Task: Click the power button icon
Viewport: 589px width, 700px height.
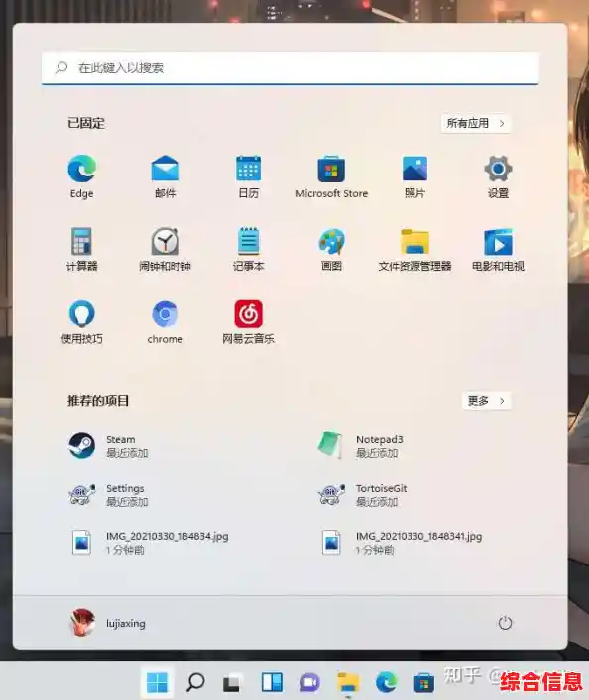Action: 505,623
